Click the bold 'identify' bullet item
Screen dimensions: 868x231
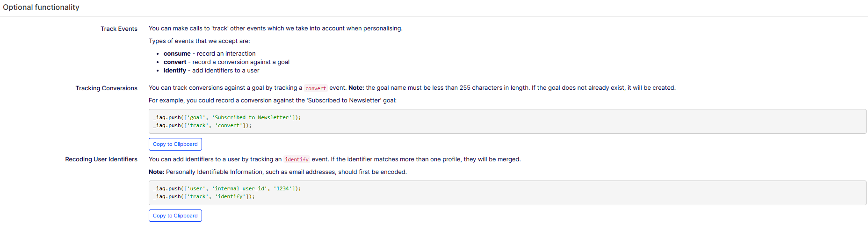[x=211, y=71]
